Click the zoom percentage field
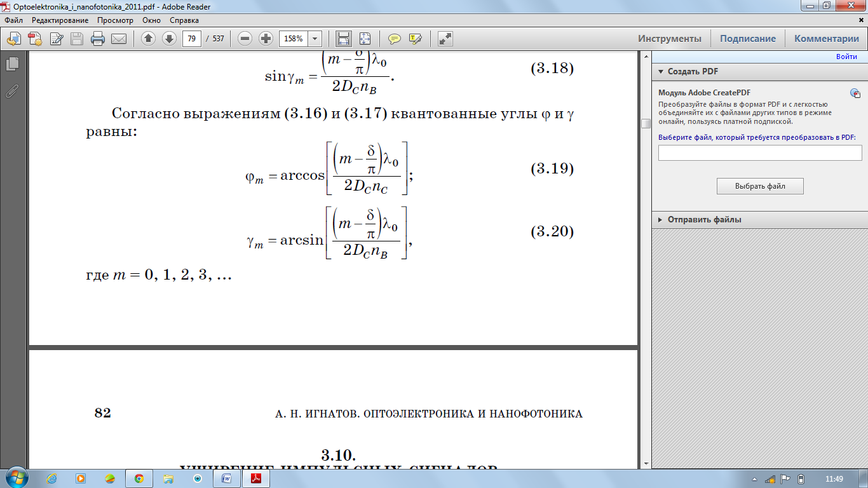 pyautogui.click(x=294, y=39)
